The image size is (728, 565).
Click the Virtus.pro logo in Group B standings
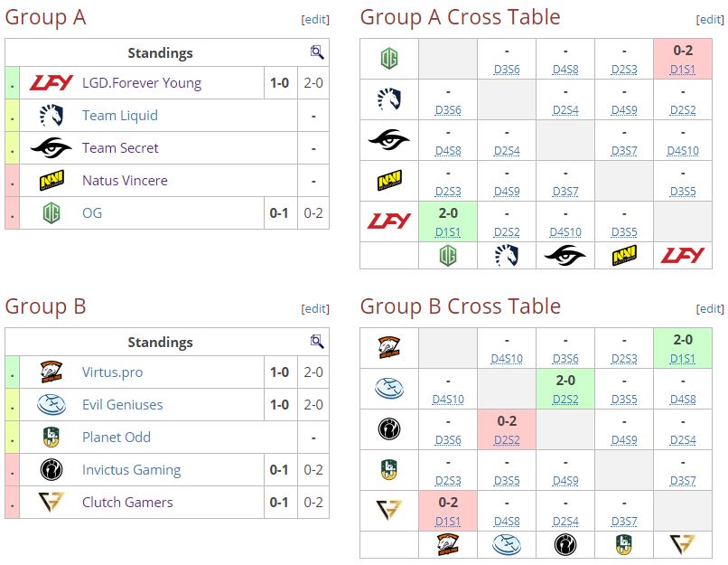click(x=51, y=372)
